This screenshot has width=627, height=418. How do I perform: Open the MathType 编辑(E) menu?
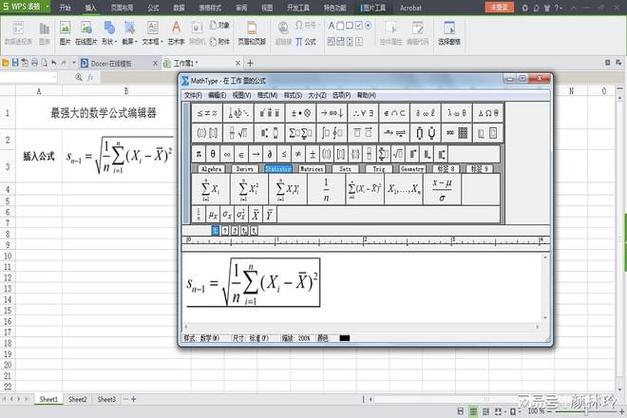pyautogui.click(x=217, y=95)
